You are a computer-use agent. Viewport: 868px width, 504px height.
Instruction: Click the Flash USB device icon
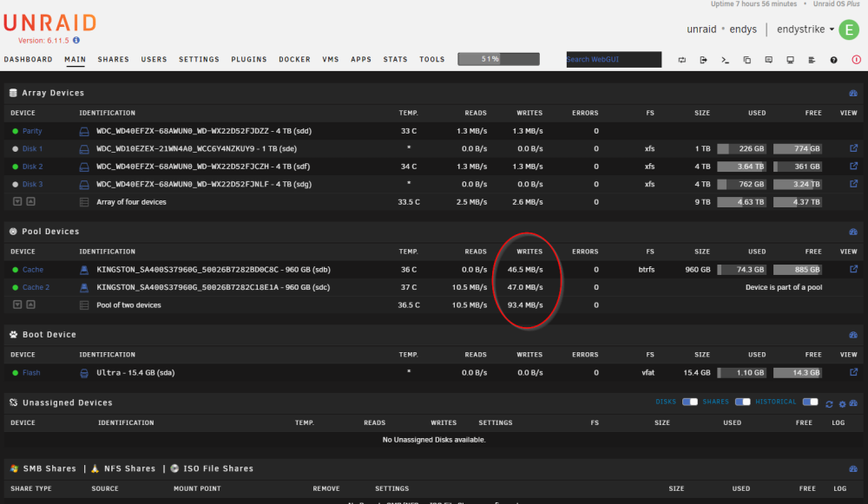pyautogui.click(x=84, y=373)
